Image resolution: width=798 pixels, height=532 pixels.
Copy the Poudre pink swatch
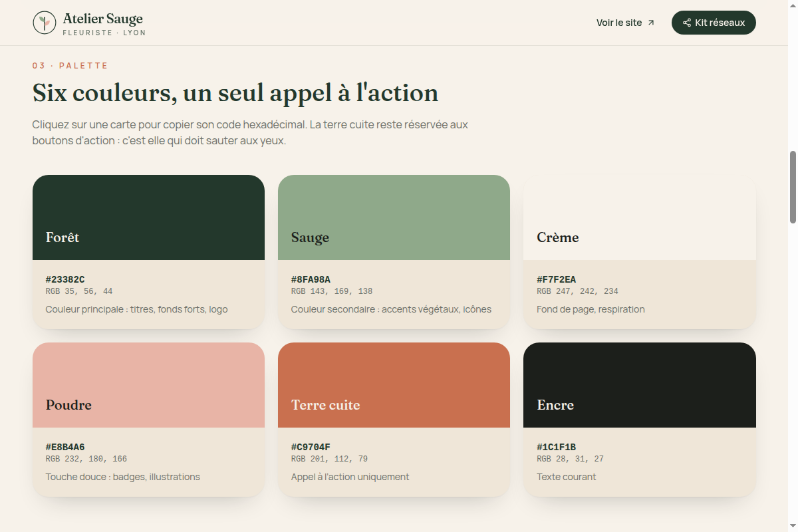(148, 385)
